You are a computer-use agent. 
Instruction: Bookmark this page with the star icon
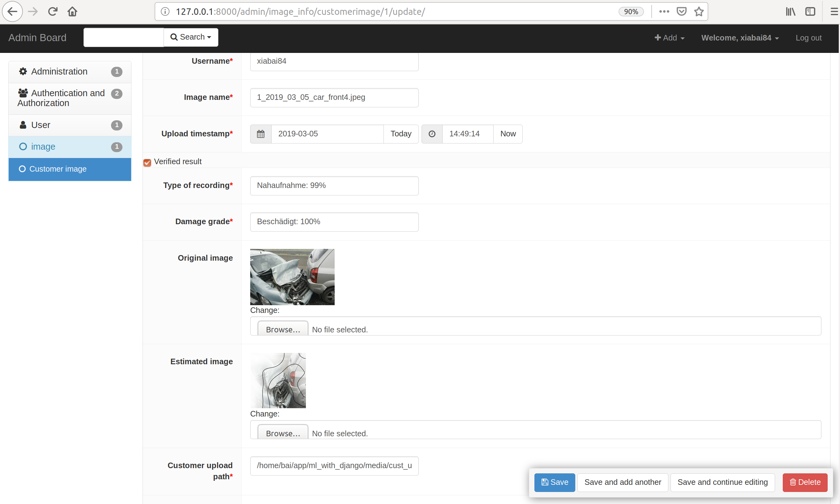tap(699, 11)
